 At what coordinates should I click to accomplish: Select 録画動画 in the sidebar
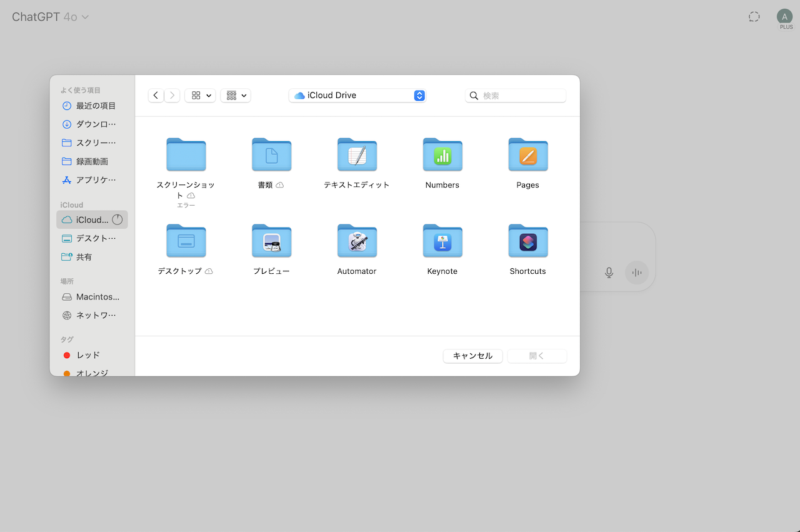[92, 161]
